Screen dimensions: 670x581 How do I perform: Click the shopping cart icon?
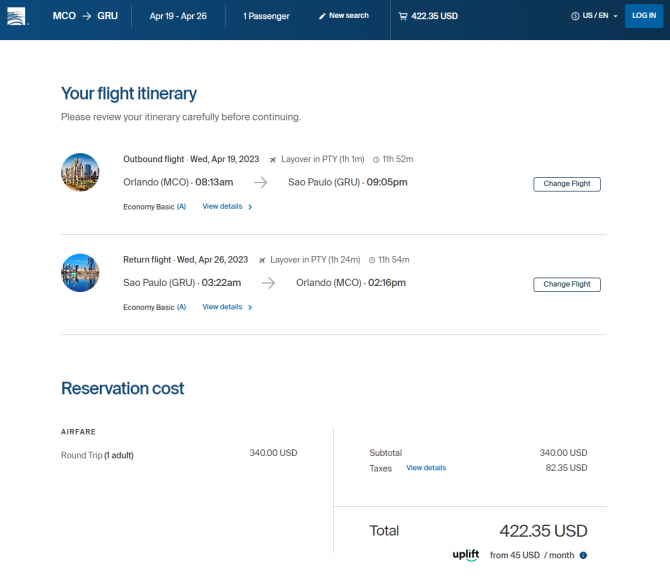(403, 16)
